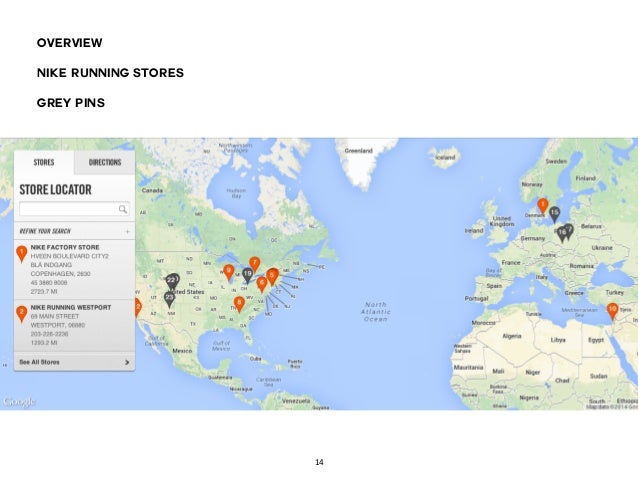638x479 pixels.
Task: Click orange pin 5 near the northeast coast
Action: point(272,276)
